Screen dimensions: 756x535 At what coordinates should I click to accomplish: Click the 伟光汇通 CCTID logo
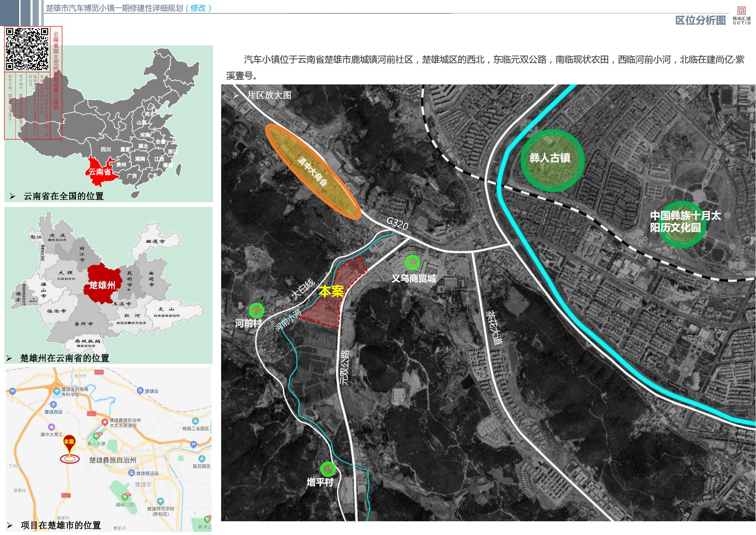(x=741, y=15)
